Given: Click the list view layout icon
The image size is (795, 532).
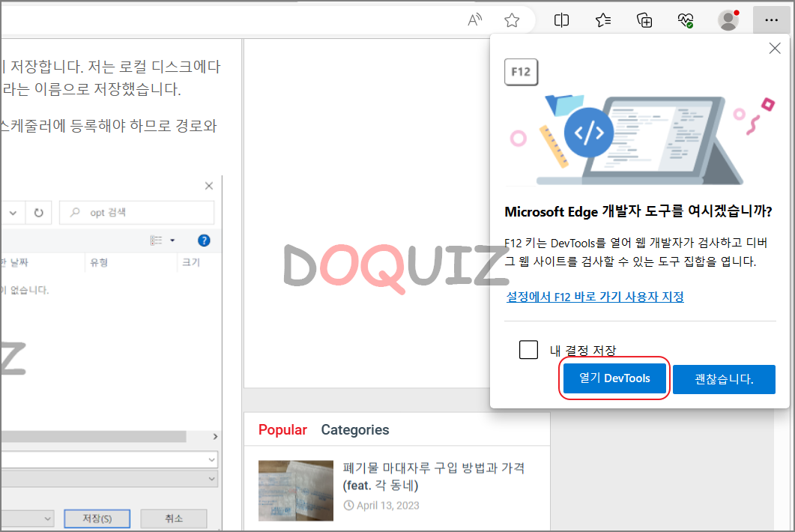Looking at the screenshot, I should [x=156, y=241].
